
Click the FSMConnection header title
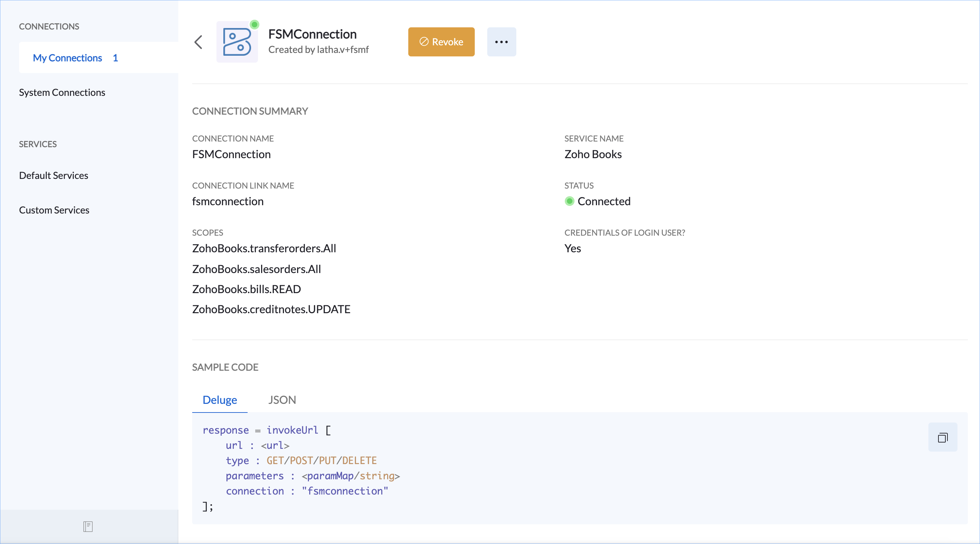click(x=312, y=34)
